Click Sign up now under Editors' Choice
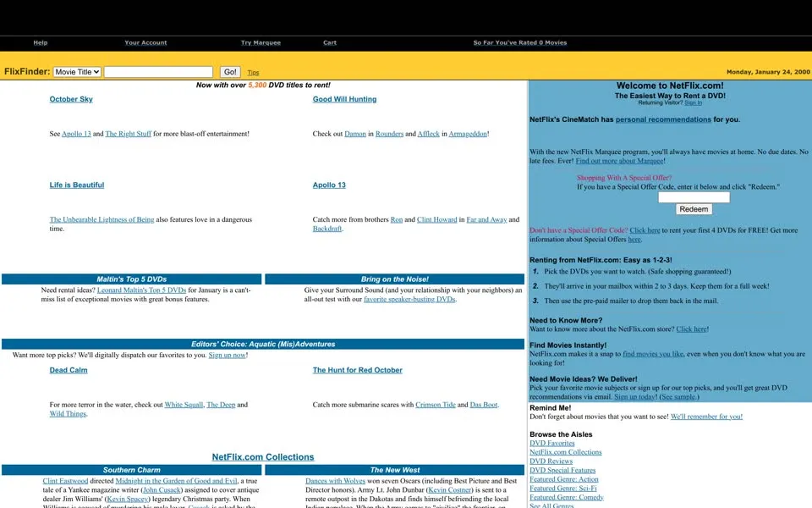 tap(227, 355)
